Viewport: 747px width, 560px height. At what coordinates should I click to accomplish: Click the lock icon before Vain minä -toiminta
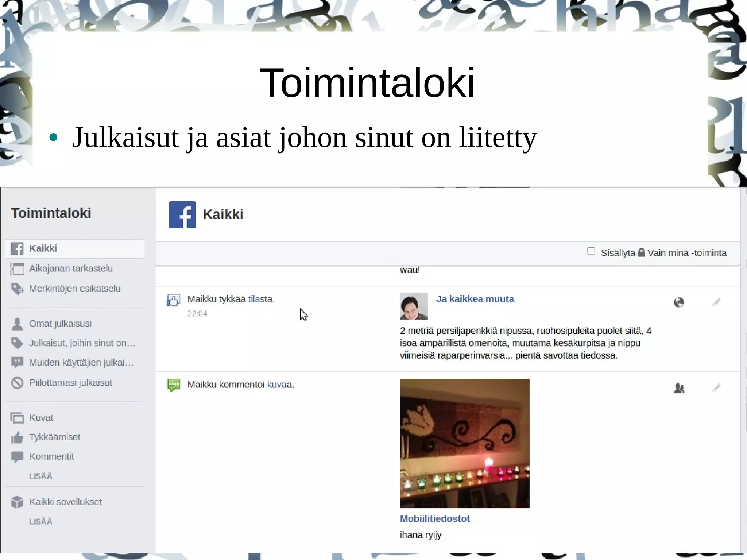point(641,252)
